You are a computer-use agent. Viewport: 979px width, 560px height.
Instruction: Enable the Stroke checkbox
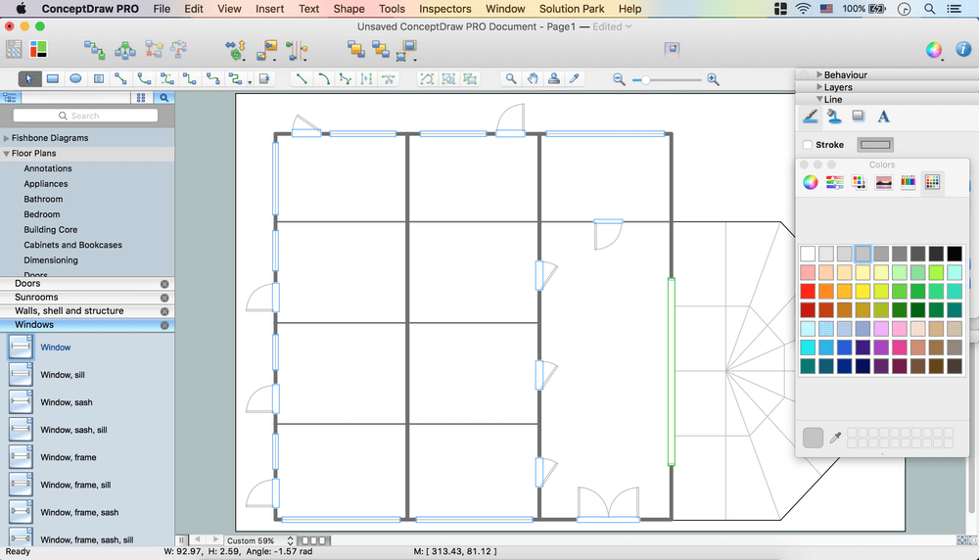808,145
